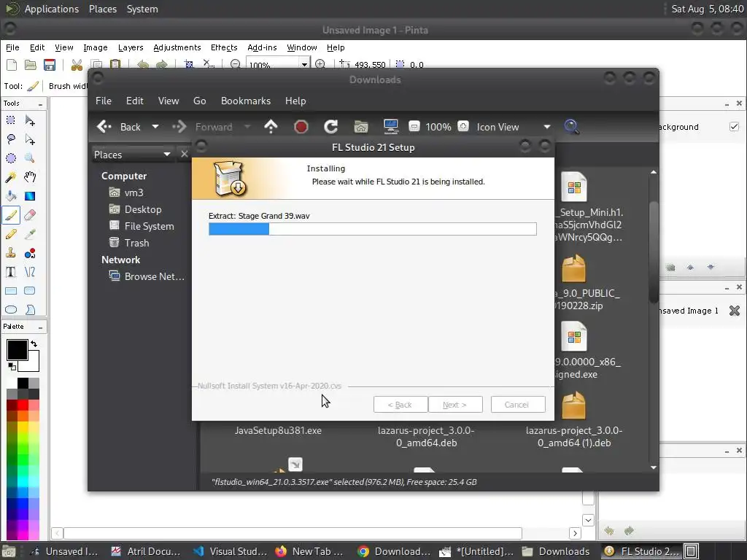Click Computer icon in Downloads toolbar
The height and width of the screenshot is (560, 747).
(x=391, y=127)
